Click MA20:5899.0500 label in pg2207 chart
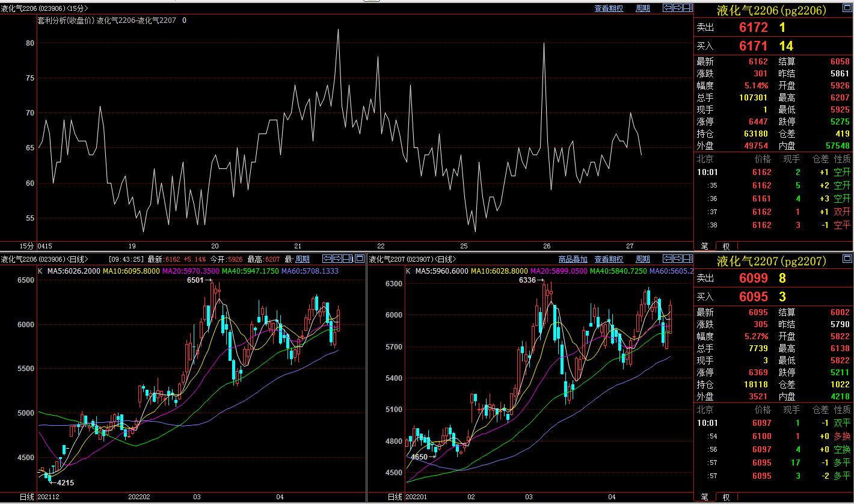 558,271
